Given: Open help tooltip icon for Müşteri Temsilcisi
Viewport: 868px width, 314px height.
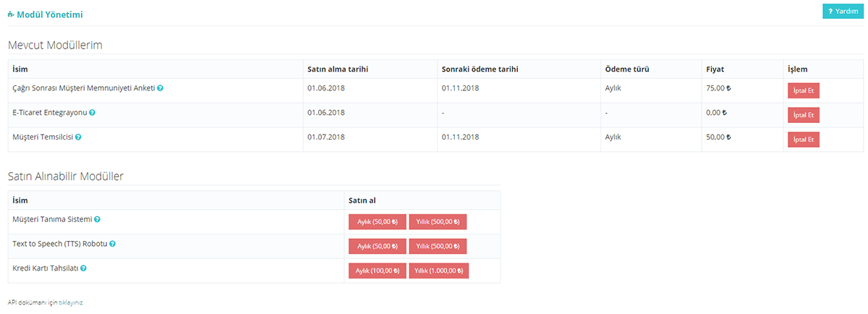Looking at the screenshot, I should point(78,137).
